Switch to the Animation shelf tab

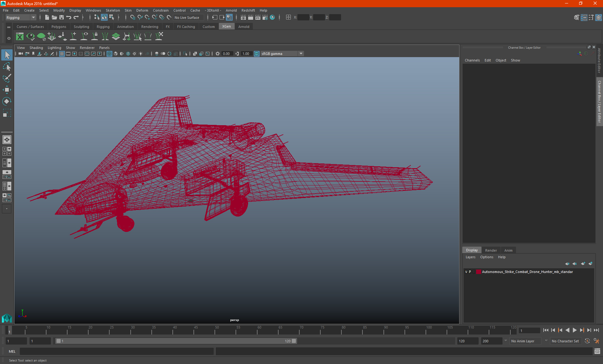click(x=125, y=27)
